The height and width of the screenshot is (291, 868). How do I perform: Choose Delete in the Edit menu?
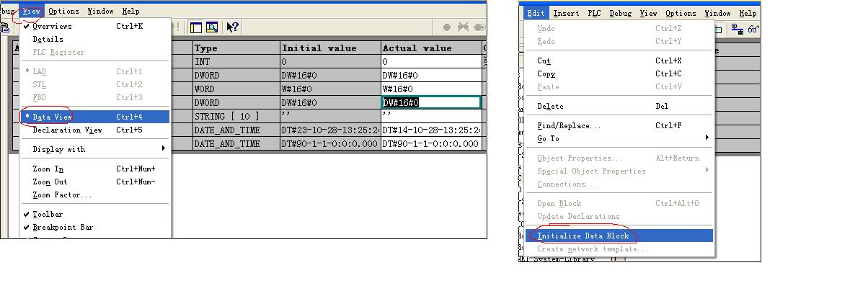pyautogui.click(x=619, y=106)
